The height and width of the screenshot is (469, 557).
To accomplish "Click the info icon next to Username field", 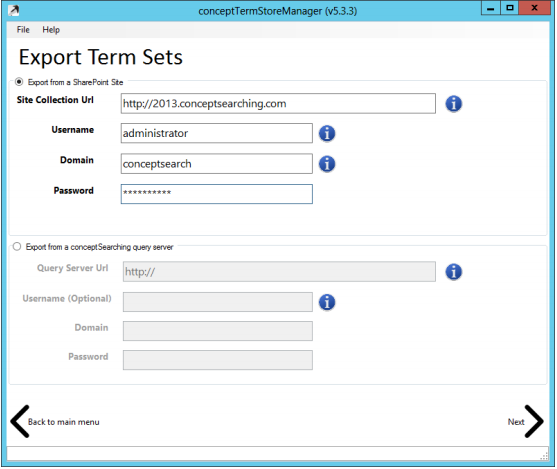I will click(x=327, y=134).
